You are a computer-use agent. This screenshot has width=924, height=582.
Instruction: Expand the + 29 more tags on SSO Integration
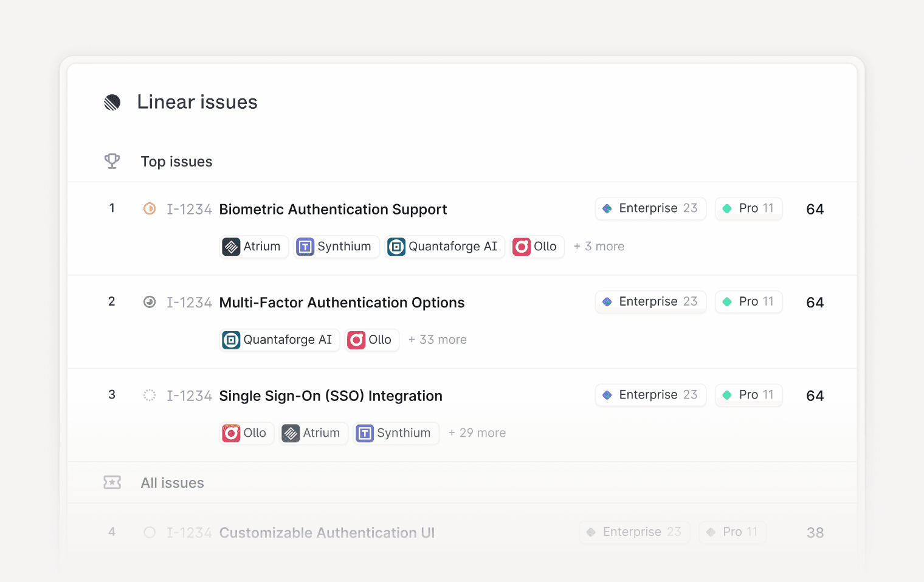(x=477, y=433)
